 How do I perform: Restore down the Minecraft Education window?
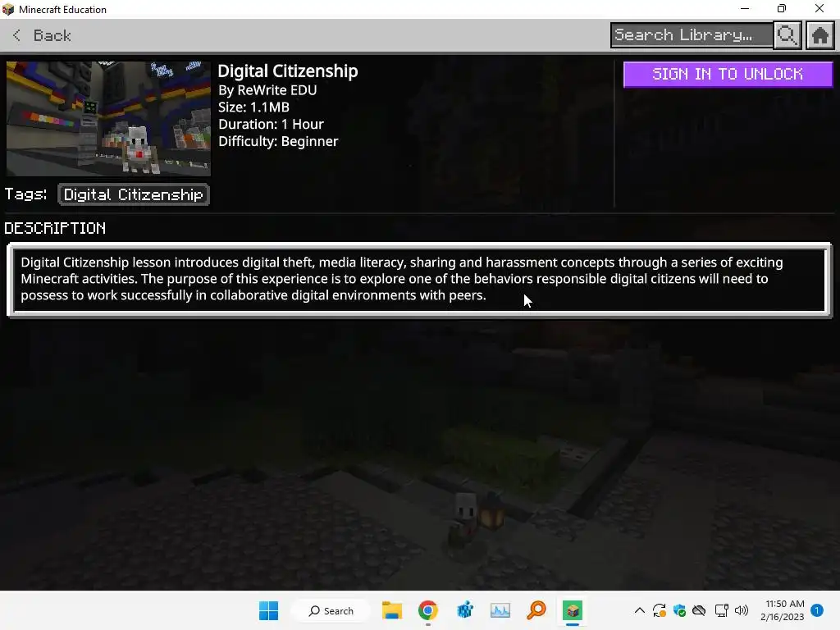[782, 8]
